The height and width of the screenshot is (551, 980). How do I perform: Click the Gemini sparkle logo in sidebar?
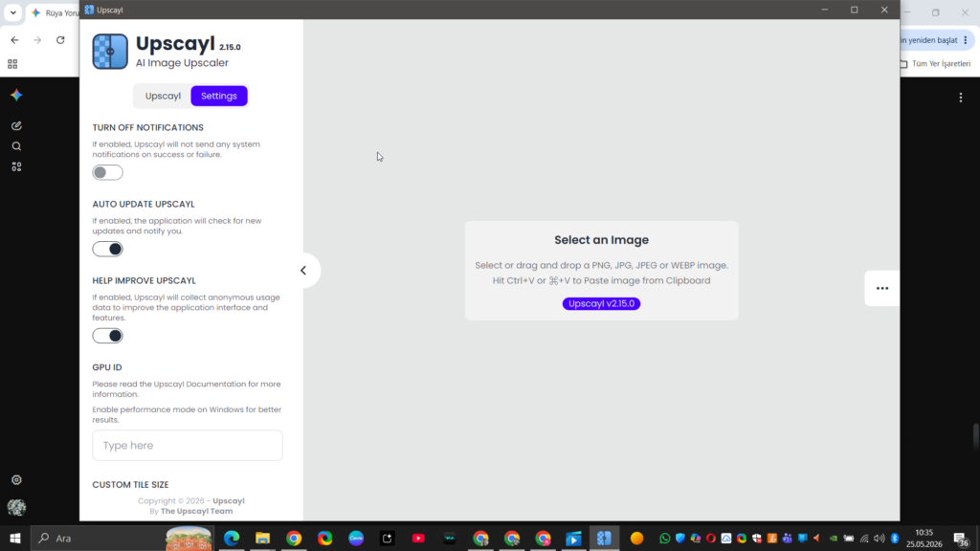click(17, 95)
